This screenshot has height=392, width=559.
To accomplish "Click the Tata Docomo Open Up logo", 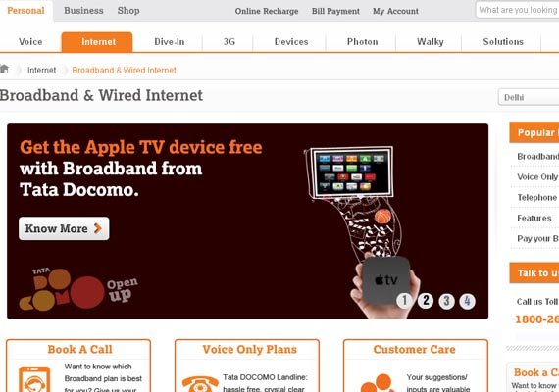I will point(78,289).
